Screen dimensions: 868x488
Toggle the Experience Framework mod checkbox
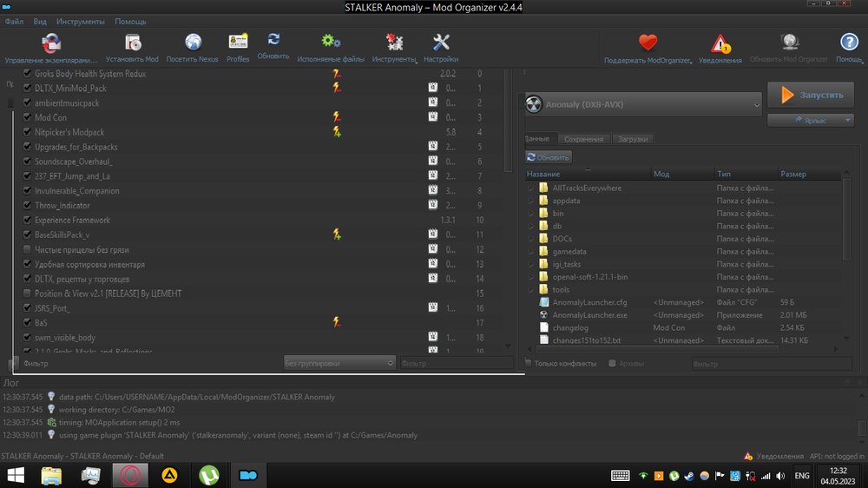click(x=28, y=221)
